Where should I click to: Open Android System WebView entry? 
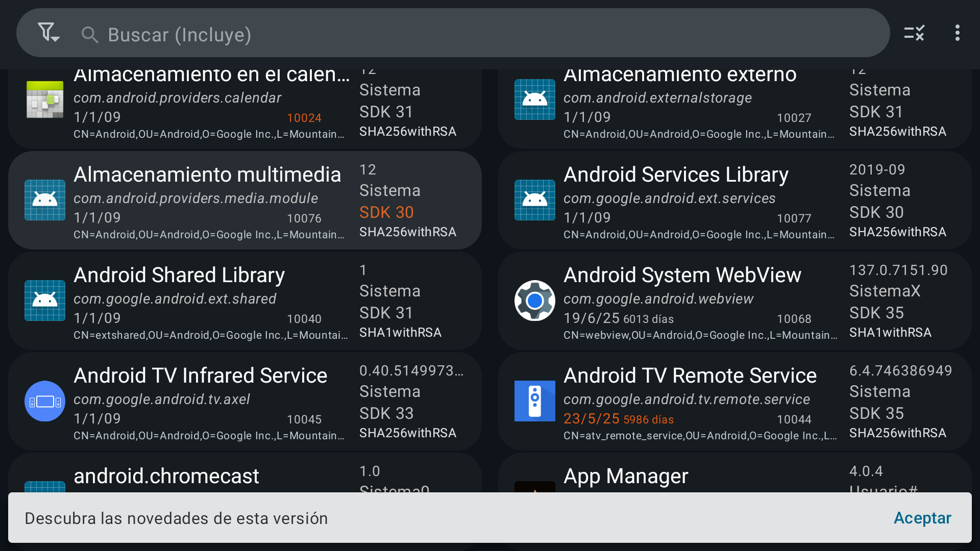click(x=735, y=300)
